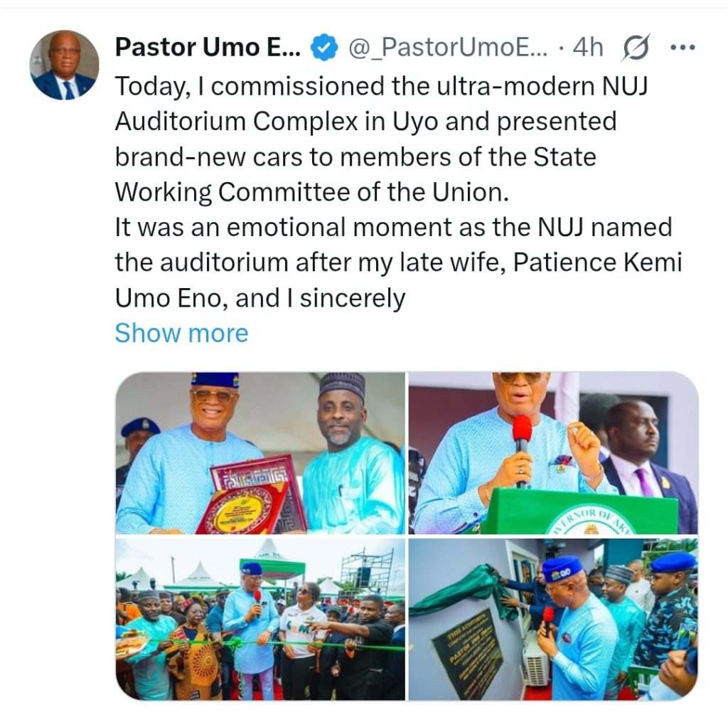Click the display name Pastor Umo E...
This screenshot has height=722, width=728.
[208, 47]
